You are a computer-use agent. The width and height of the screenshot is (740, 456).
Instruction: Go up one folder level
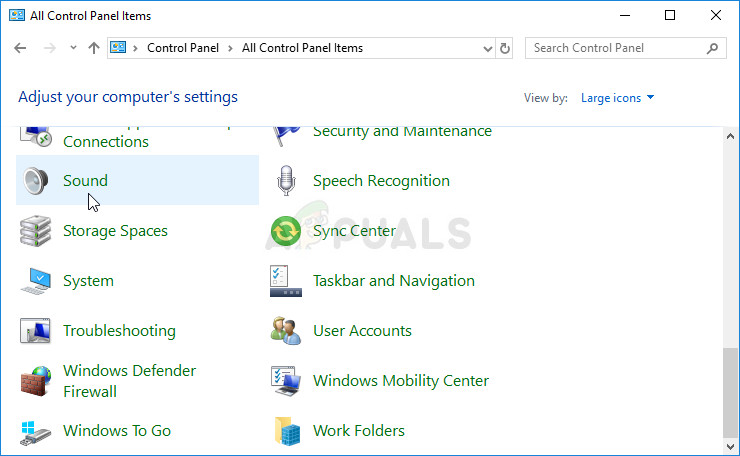tap(94, 48)
